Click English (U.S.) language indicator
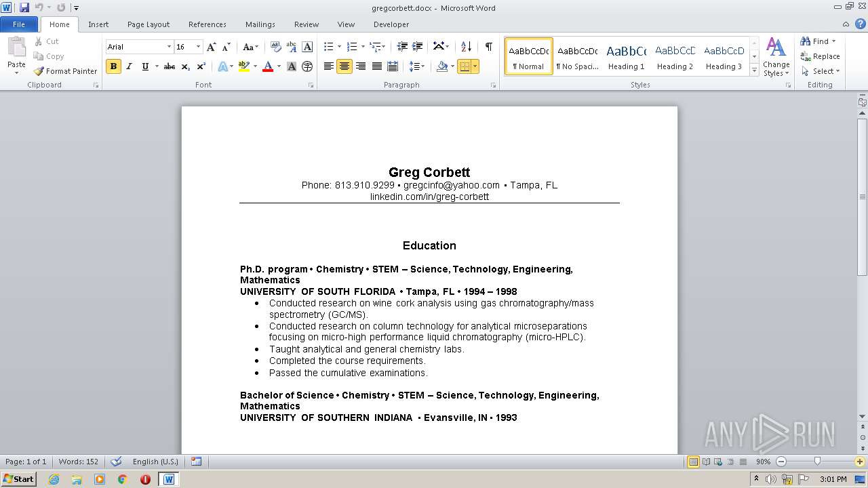868x488 pixels. (155, 462)
